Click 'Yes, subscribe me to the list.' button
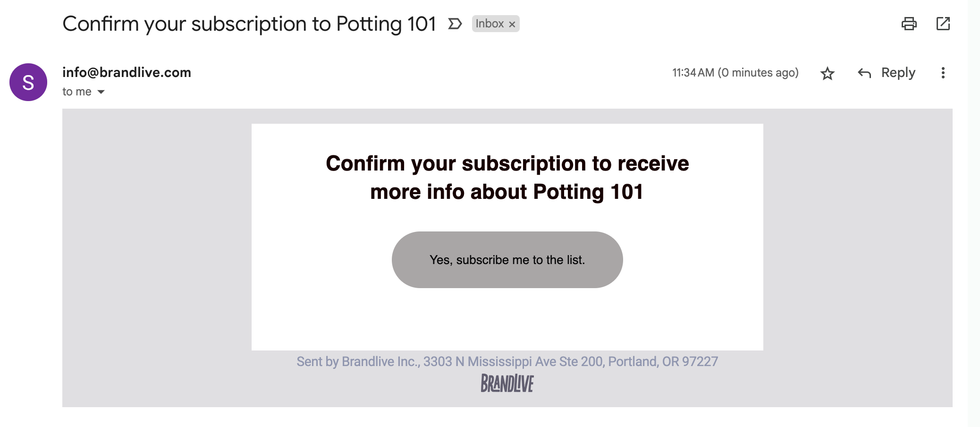Image resolution: width=980 pixels, height=427 pixels. pyautogui.click(x=507, y=260)
